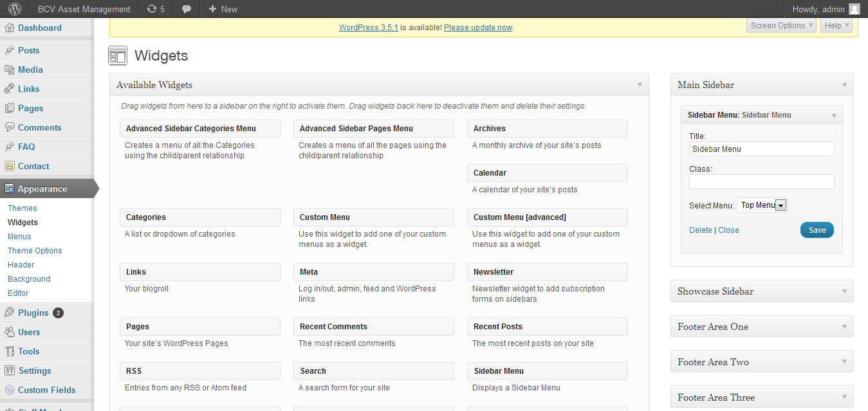868x411 pixels.
Task: Select the Recent Comments widget
Action: (x=374, y=327)
